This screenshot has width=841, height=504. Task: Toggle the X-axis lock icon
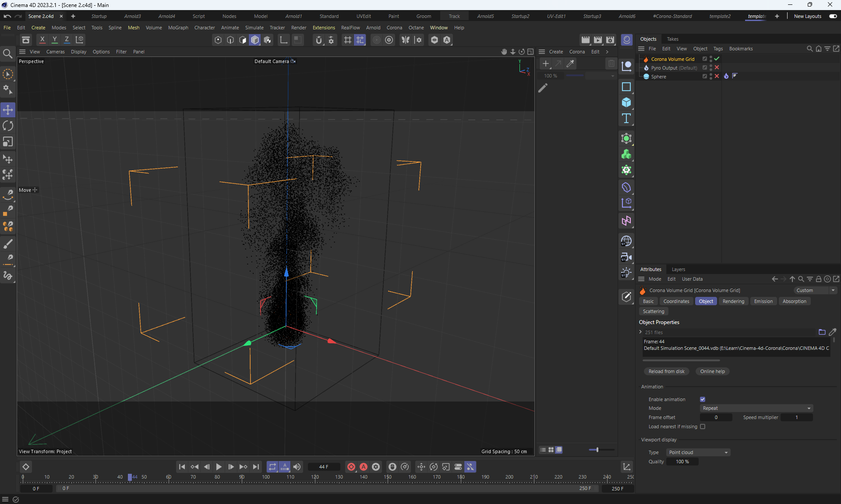(42, 40)
